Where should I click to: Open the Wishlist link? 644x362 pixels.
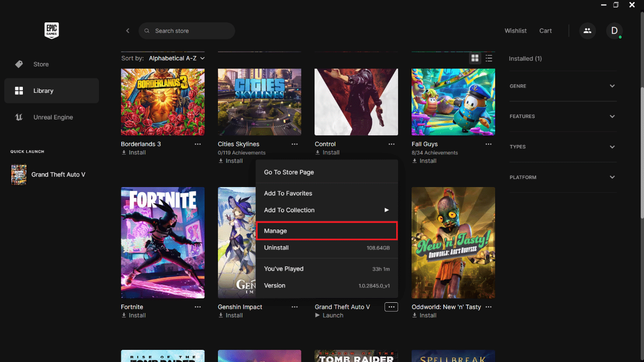516,31
